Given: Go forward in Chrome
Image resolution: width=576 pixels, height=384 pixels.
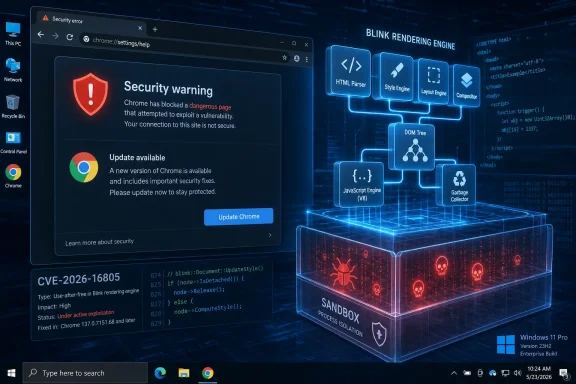Looking at the screenshot, I should coord(55,36).
